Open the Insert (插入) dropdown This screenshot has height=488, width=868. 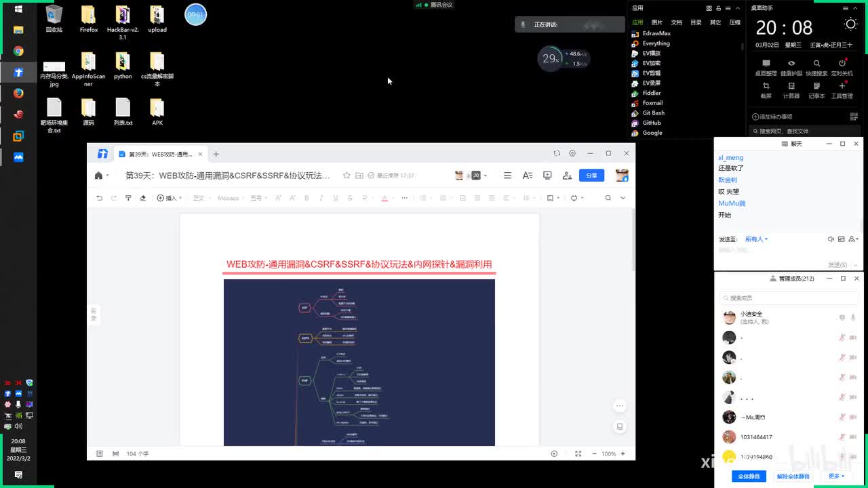pyautogui.click(x=168, y=198)
